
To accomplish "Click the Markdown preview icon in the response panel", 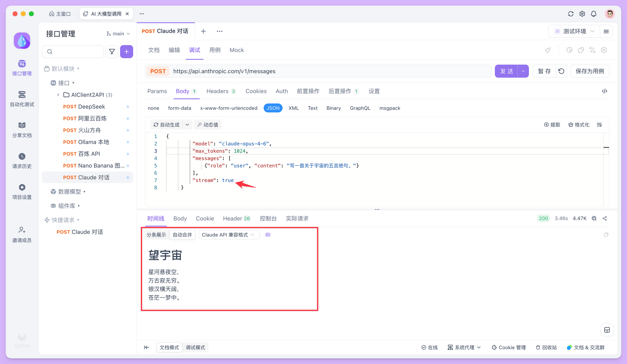I will (x=268, y=234).
